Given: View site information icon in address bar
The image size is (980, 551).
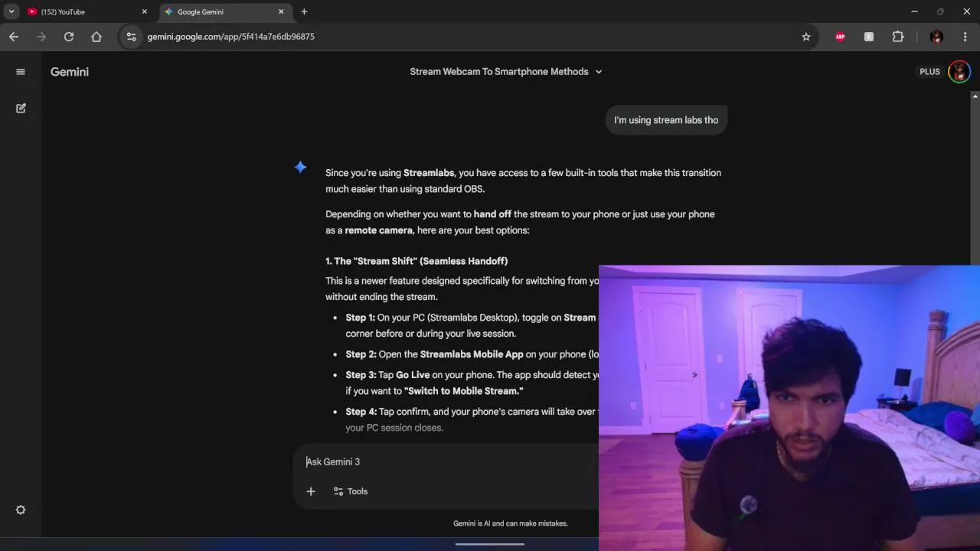Looking at the screenshot, I should pos(131,37).
